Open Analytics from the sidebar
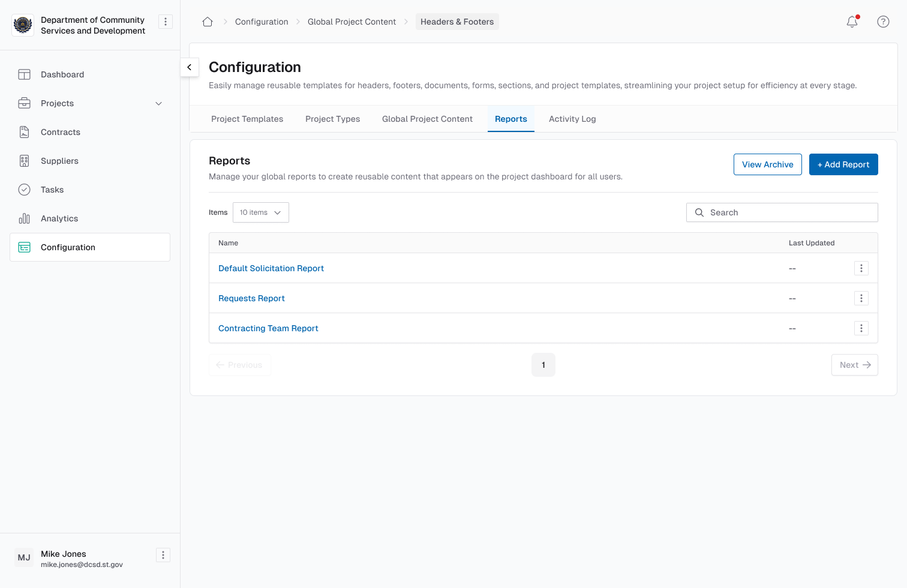The height and width of the screenshot is (588, 907). click(x=59, y=218)
